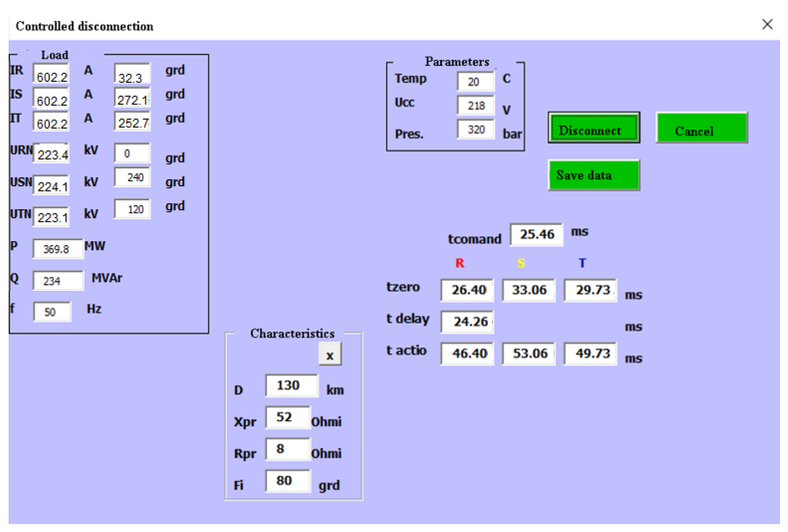This screenshot has width=788, height=532.
Task: Click the Xpr field showing 52
Action: 287,418
